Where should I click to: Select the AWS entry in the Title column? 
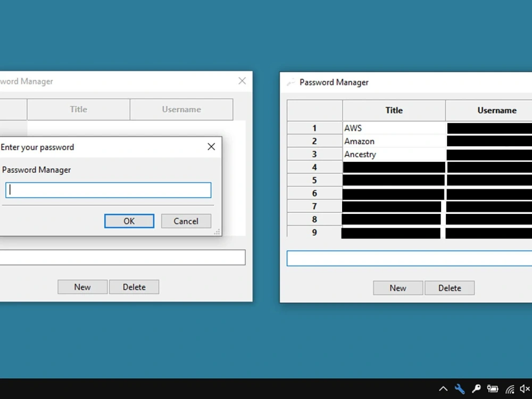coord(394,128)
